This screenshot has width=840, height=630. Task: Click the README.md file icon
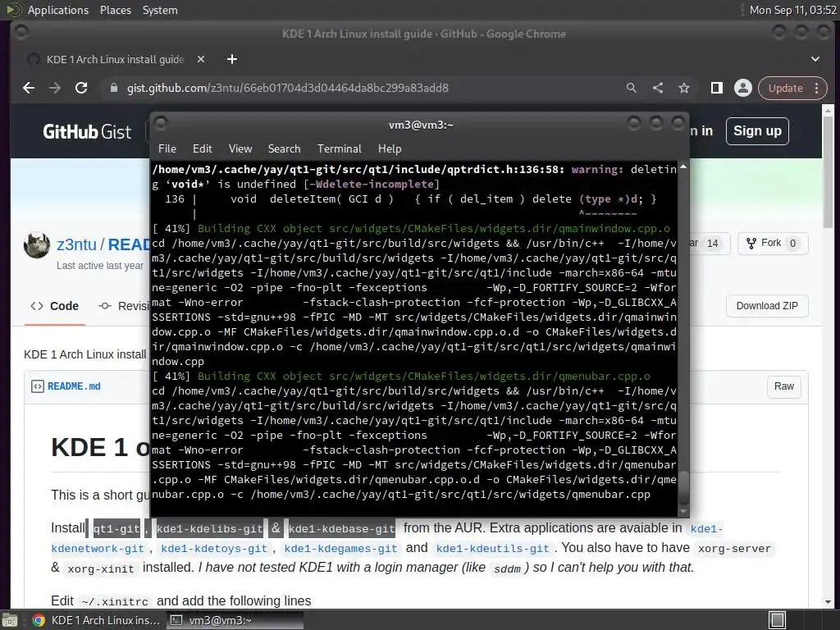38,386
